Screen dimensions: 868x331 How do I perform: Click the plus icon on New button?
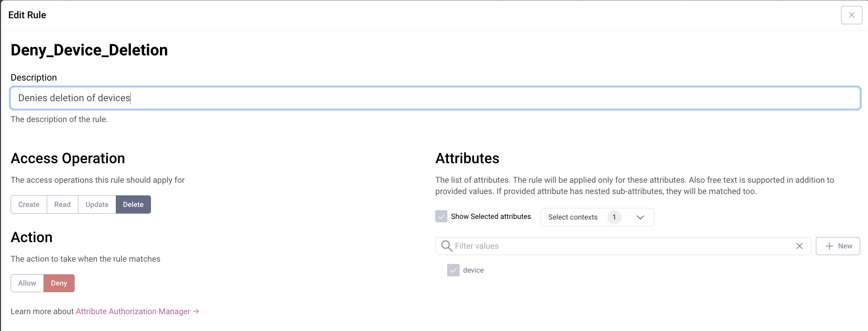point(829,246)
